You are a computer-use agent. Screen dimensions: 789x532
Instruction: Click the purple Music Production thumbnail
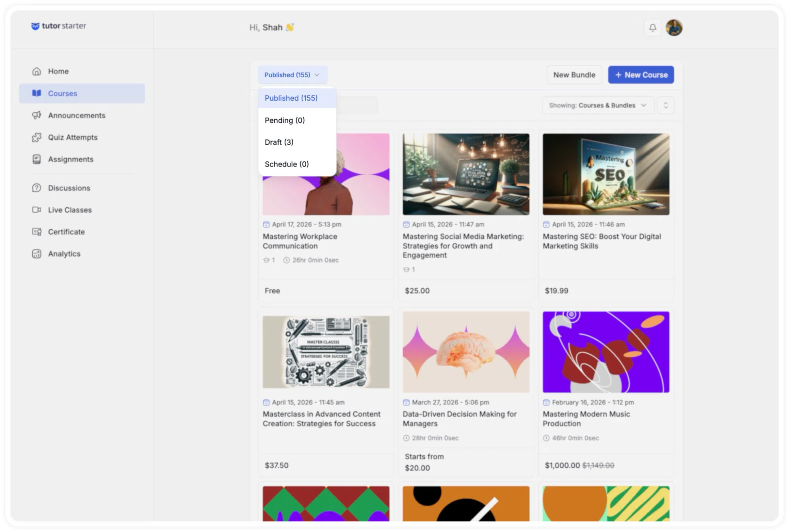coord(606,352)
